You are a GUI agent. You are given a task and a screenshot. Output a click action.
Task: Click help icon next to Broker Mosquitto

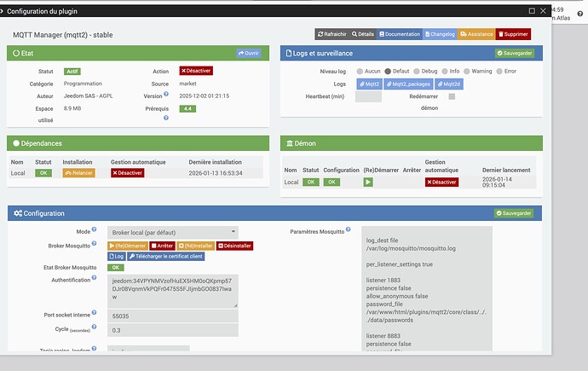94,243
